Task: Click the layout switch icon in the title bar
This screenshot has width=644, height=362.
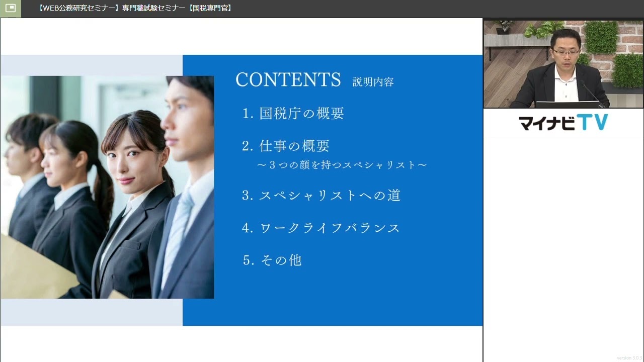Action: tap(11, 8)
